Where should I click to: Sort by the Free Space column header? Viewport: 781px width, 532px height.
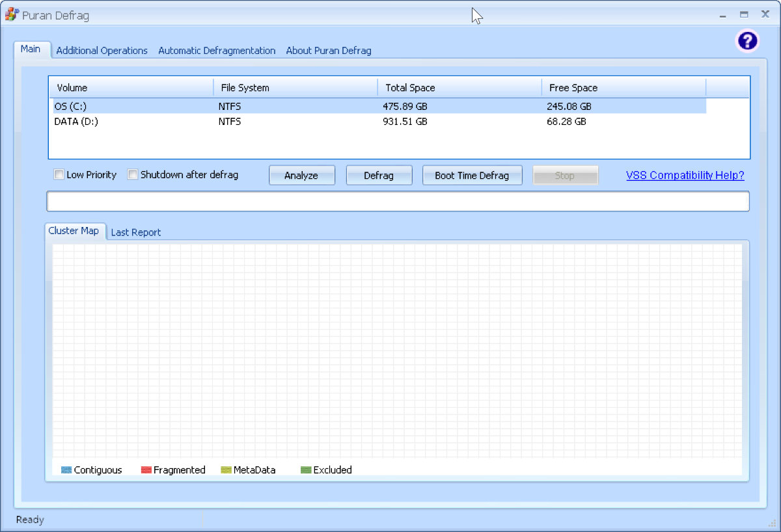pyautogui.click(x=623, y=87)
